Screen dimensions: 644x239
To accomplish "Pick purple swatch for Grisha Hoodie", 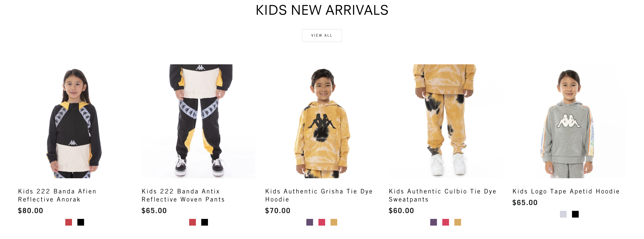I will click(310, 222).
